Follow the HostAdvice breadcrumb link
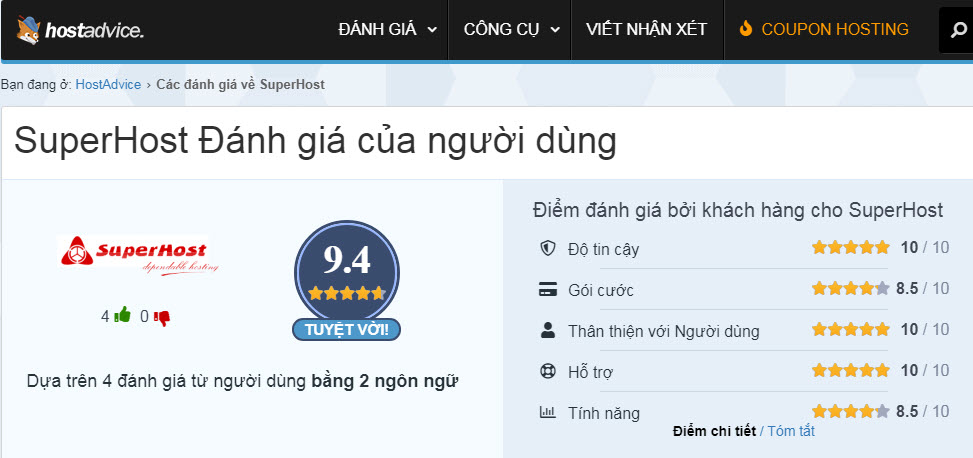 (x=108, y=84)
